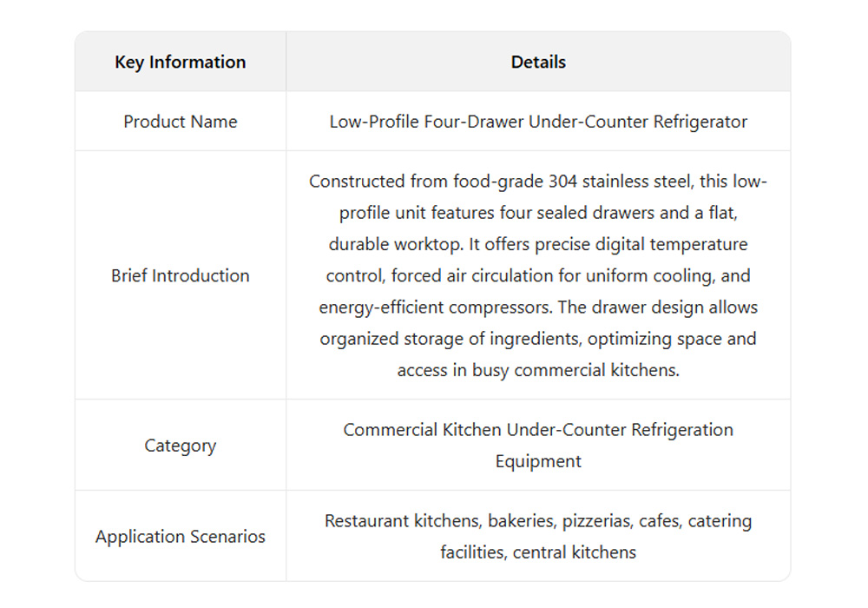Click the "Restaurant kitchens" scenario text

click(402, 521)
